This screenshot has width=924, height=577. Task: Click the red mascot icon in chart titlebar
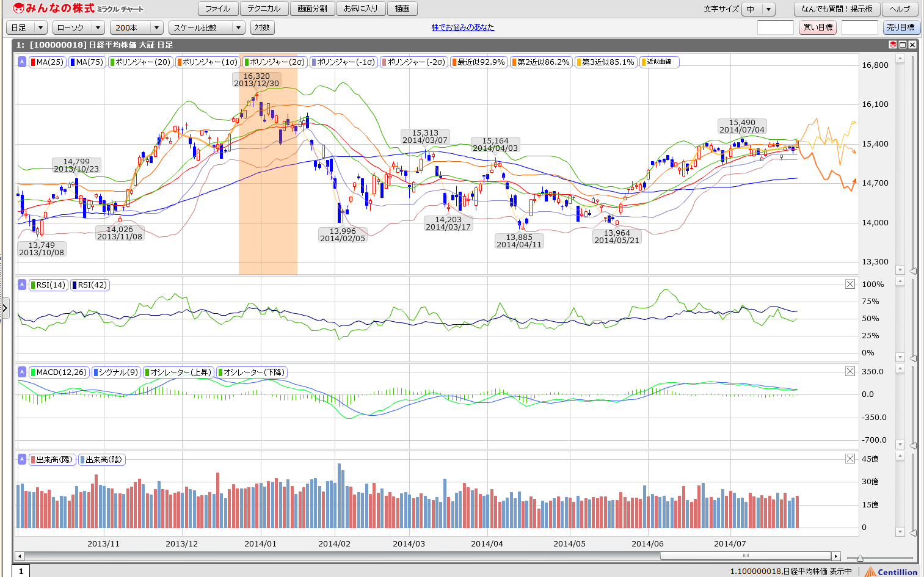[892, 45]
